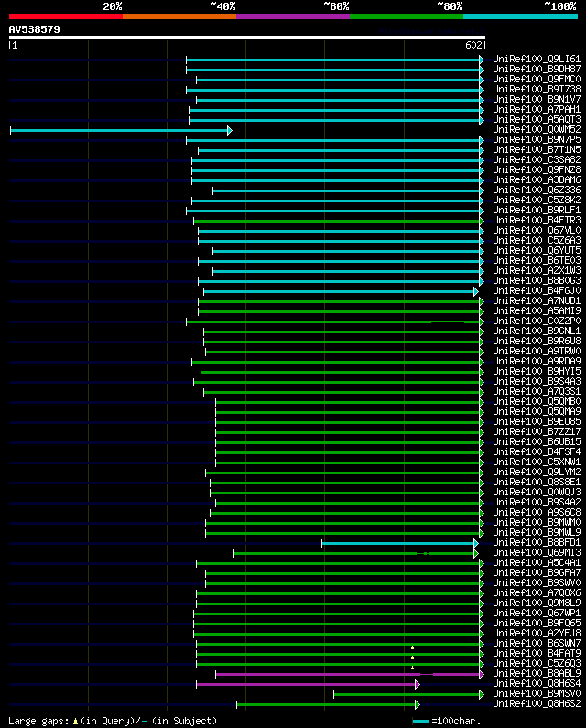The width and height of the screenshot is (586, 728).
Task: Select the UniRef100_B4FAT9 label
Action: [537, 653]
